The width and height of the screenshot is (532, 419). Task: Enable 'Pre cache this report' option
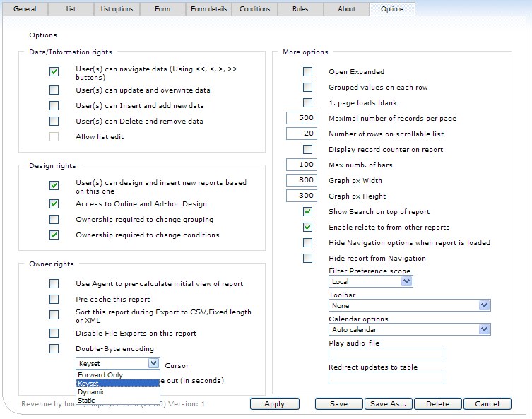click(x=54, y=300)
